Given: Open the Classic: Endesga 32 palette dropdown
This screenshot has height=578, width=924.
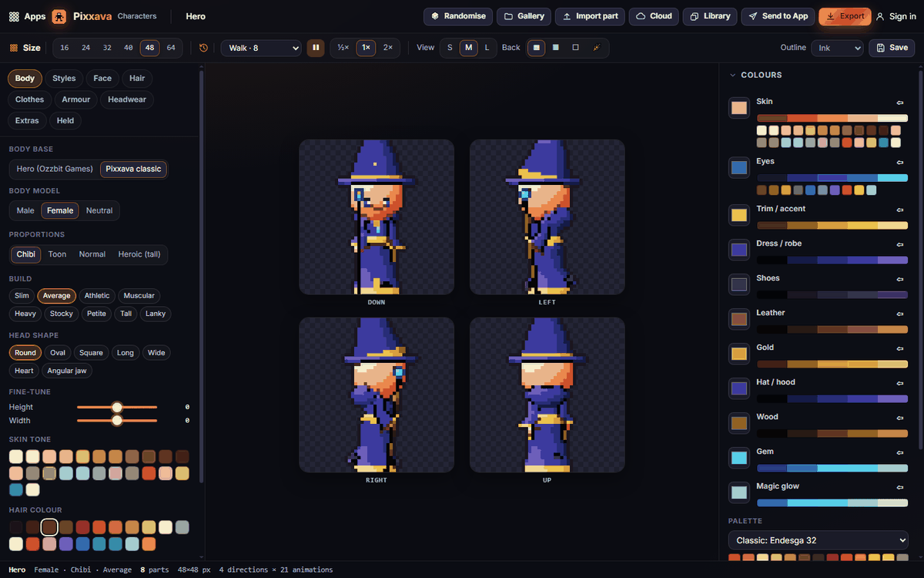Looking at the screenshot, I should coord(819,540).
